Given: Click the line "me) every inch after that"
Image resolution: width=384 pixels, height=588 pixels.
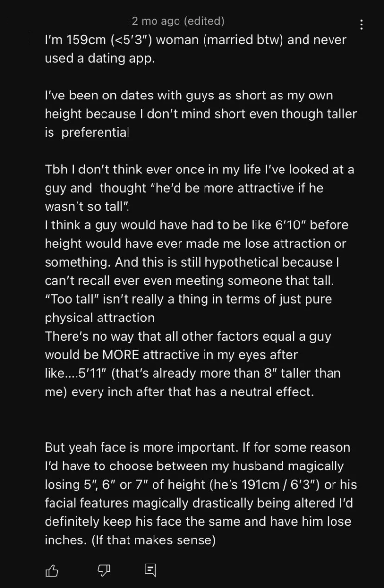Looking at the screenshot, I should [179, 392].
